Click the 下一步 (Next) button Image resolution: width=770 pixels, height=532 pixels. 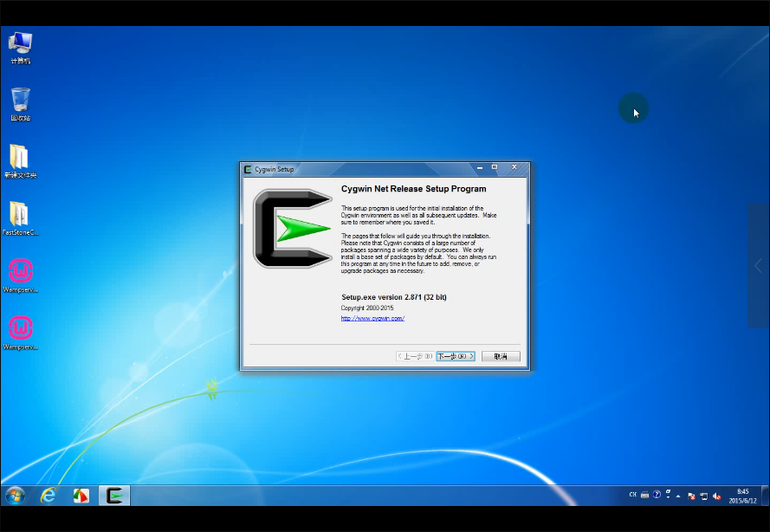click(456, 356)
